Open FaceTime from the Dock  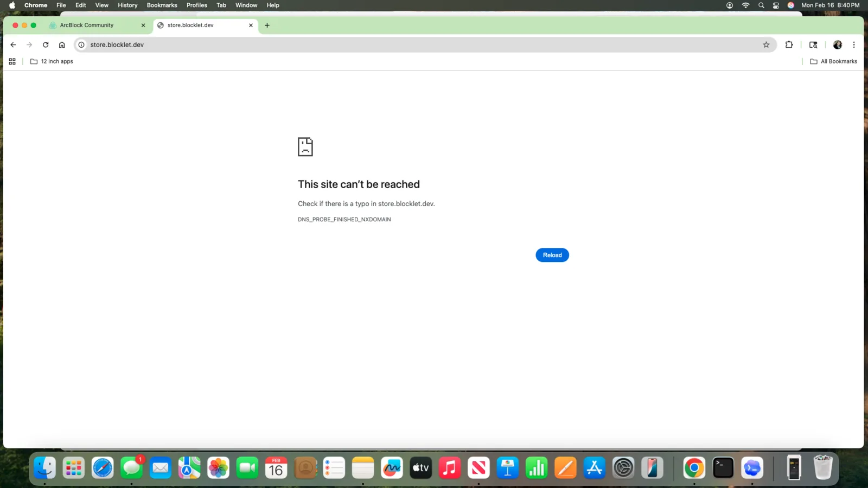pos(247,468)
